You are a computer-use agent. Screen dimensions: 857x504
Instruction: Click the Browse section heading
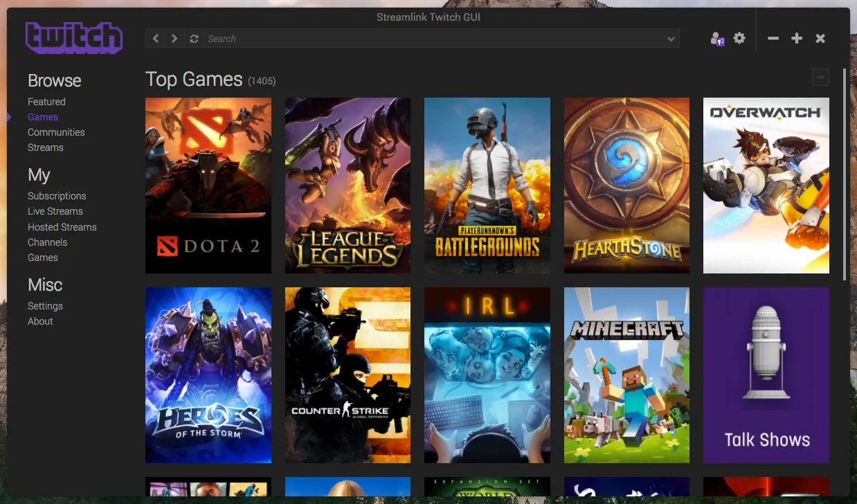[55, 80]
